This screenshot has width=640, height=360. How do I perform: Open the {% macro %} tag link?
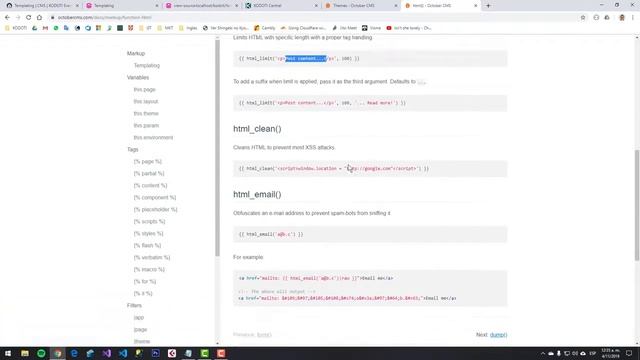[x=149, y=269]
